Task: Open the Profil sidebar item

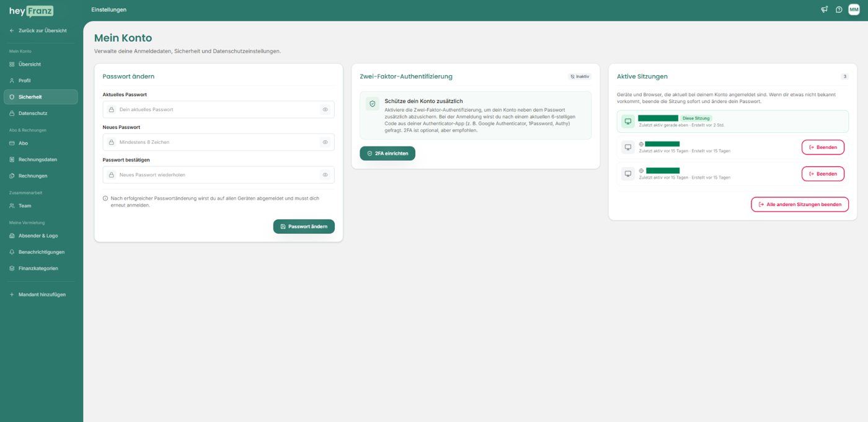Action: [x=41, y=81]
